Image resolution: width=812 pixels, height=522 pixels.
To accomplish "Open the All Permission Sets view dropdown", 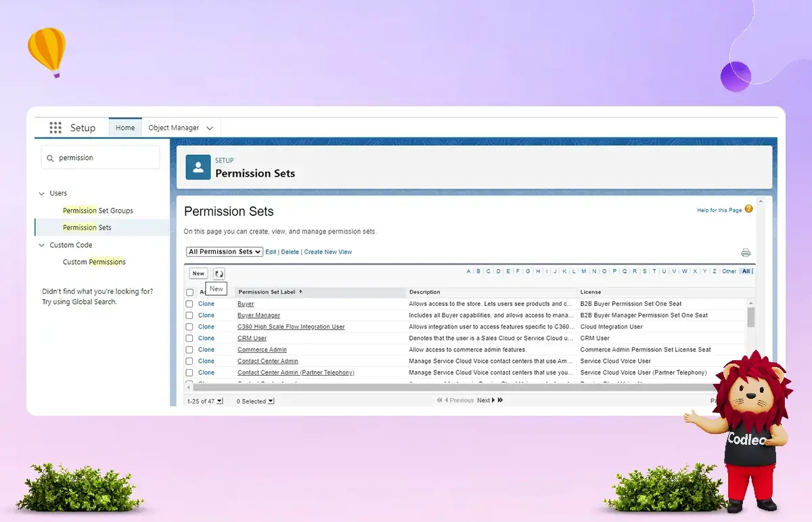I will [x=225, y=252].
